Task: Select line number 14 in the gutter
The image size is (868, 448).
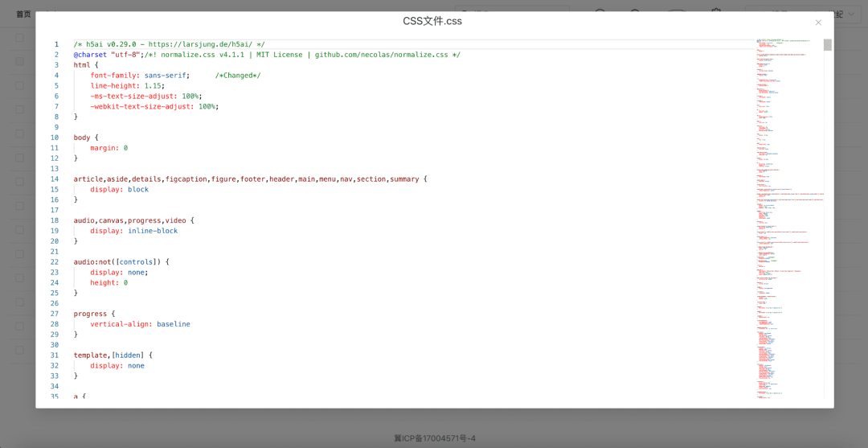Action: [x=55, y=179]
